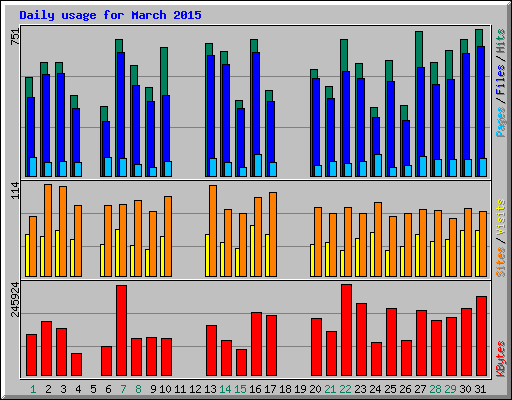Select day label 5 on the x-axis

point(93,389)
